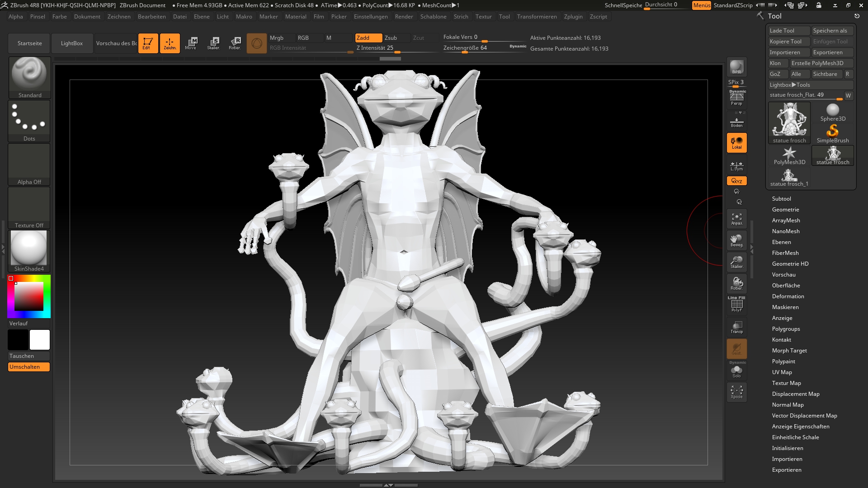Viewport: 868px width, 488px height.
Task: Expand the Geometrie section
Action: pyautogui.click(x=785, y=210)
